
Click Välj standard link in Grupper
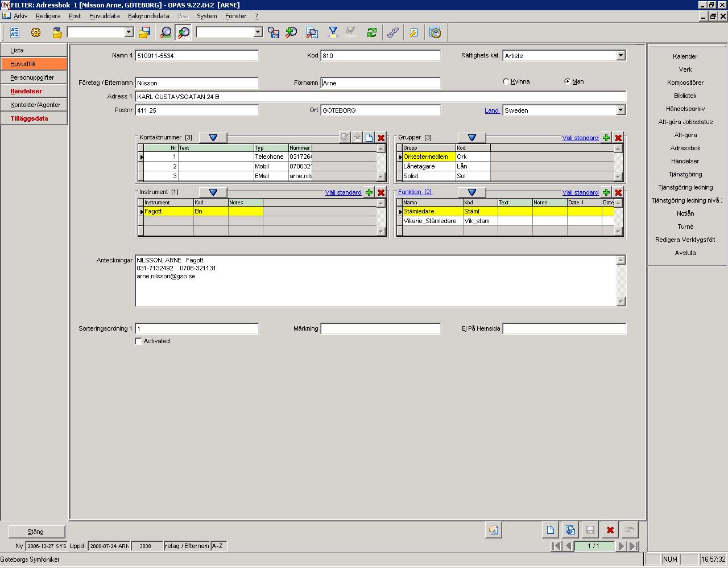click(x=580, y=138)
